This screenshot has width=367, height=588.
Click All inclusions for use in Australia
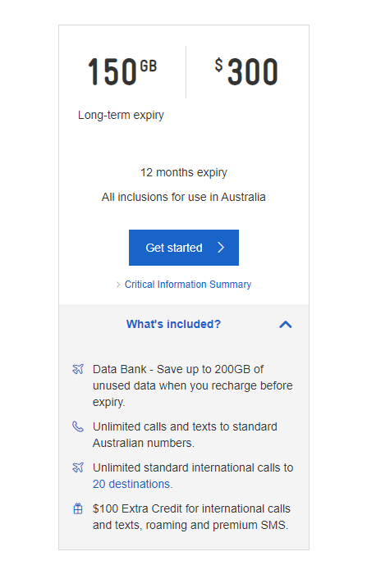pyautogui.click(x=184, y=197)
